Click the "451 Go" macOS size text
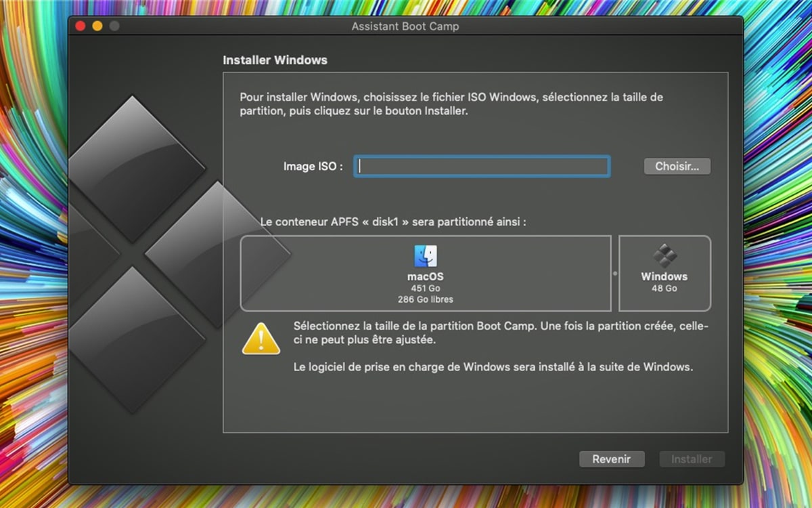The width and height of the screenshot is (812, 508). [426, 289]
